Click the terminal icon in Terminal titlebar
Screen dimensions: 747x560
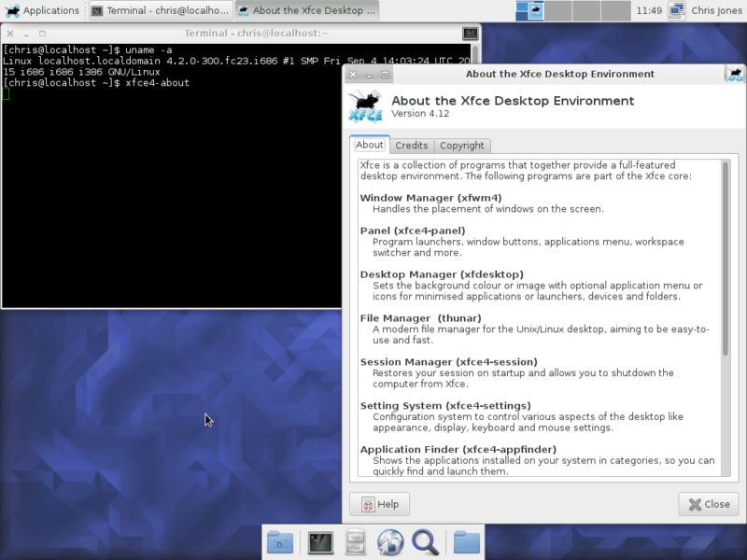pyautogui.click(x=471, y=34)
